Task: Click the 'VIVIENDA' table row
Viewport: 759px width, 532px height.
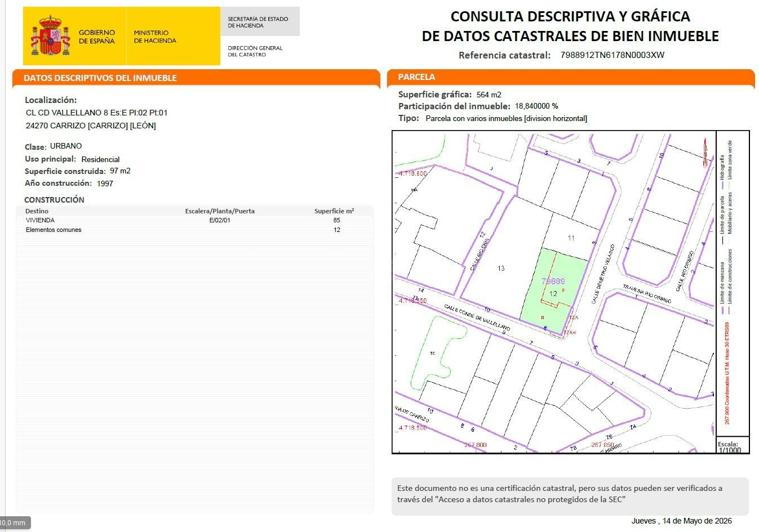Action: point(195,220)
